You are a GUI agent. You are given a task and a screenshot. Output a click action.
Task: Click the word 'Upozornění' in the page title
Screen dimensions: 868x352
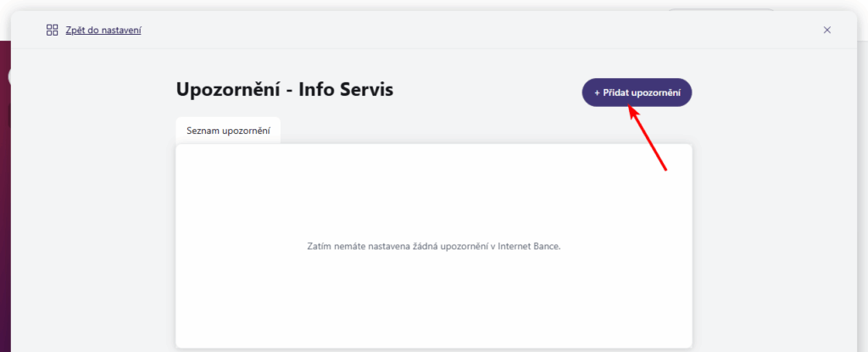(x=225, y=89)
